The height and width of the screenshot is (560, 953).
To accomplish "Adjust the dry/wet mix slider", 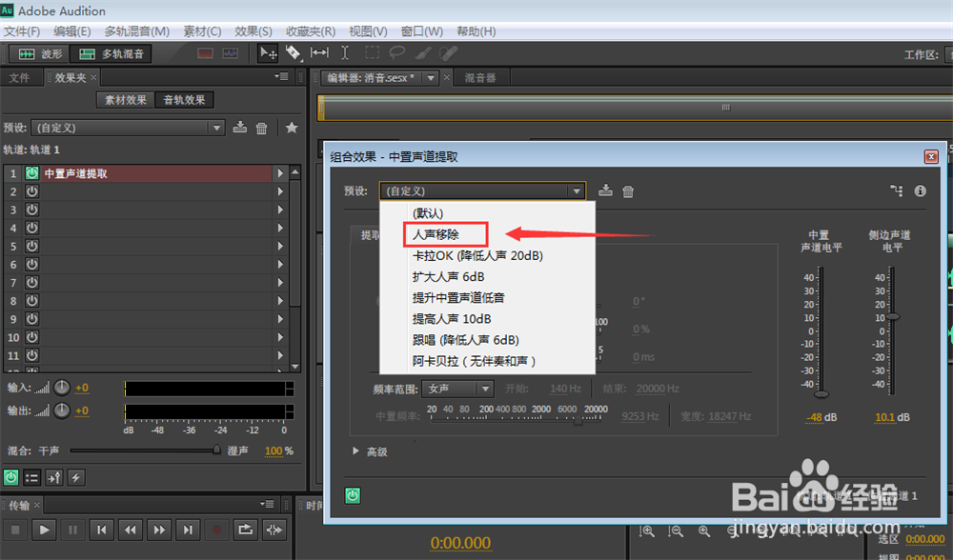I will (x=216, y=450).
